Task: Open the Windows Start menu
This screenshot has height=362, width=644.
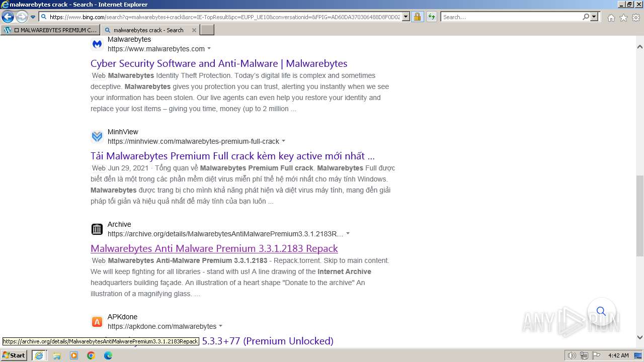Action: 14,355
